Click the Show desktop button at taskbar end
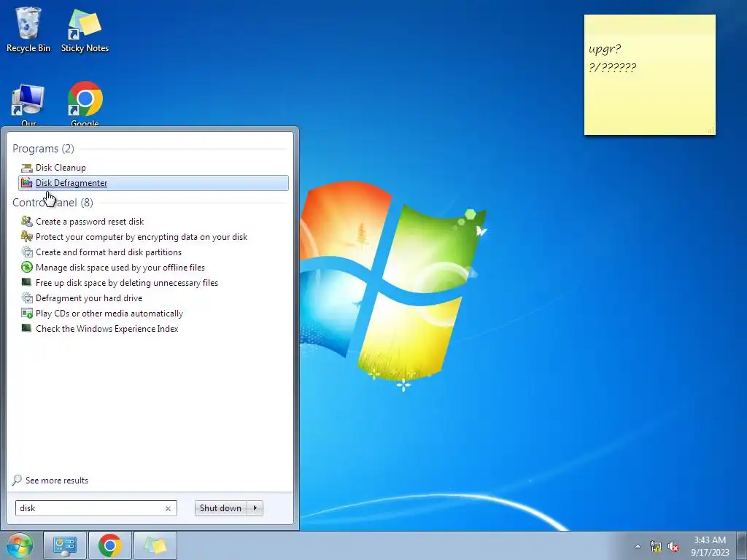Viewport: 747px width, 560px height. pos(742,545)
